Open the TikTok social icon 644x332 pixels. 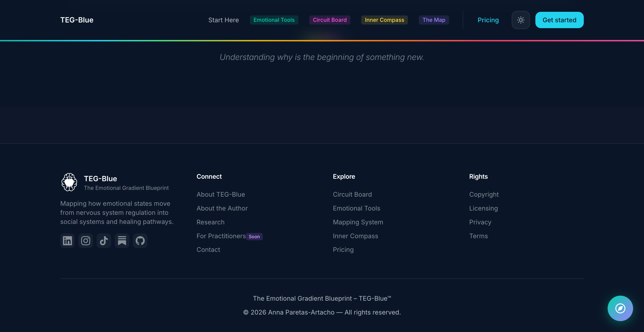(104, 240)
